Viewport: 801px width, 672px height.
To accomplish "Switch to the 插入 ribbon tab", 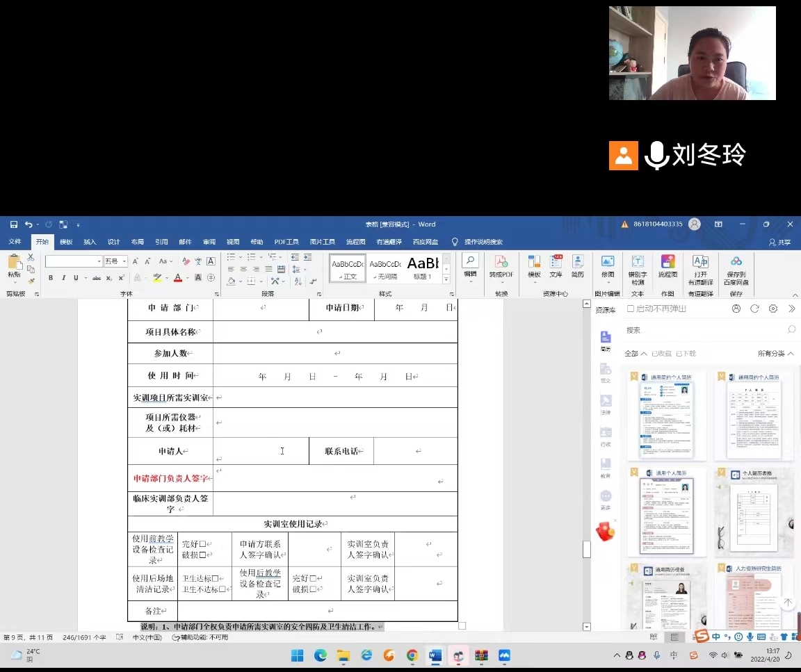I will coord(90,242).
